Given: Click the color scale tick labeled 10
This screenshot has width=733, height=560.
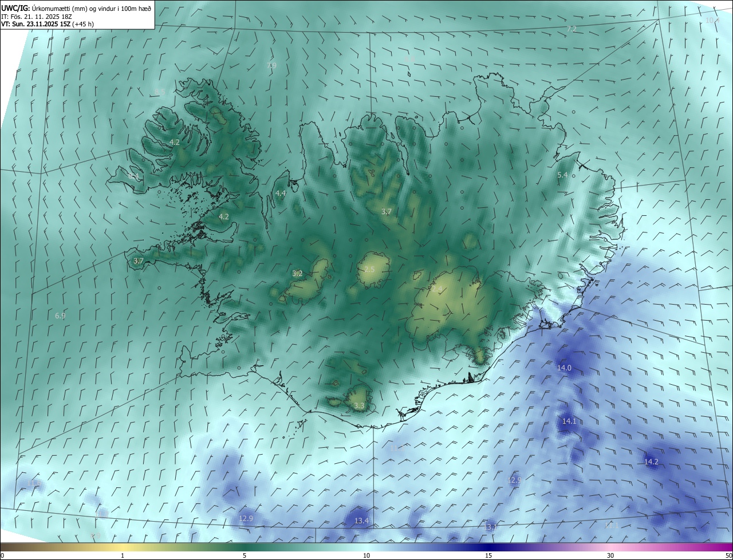Looking at the screenshot, I should [x=366, y=555].
